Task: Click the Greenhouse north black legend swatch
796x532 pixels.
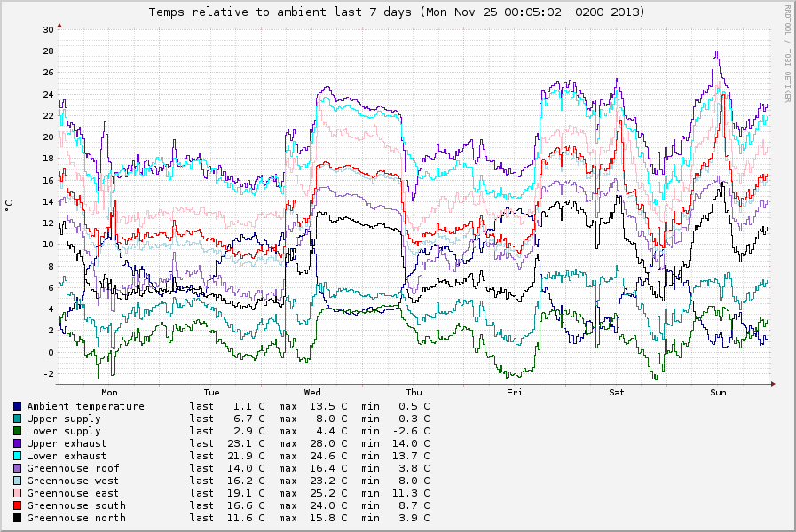Action: (17, 519)
